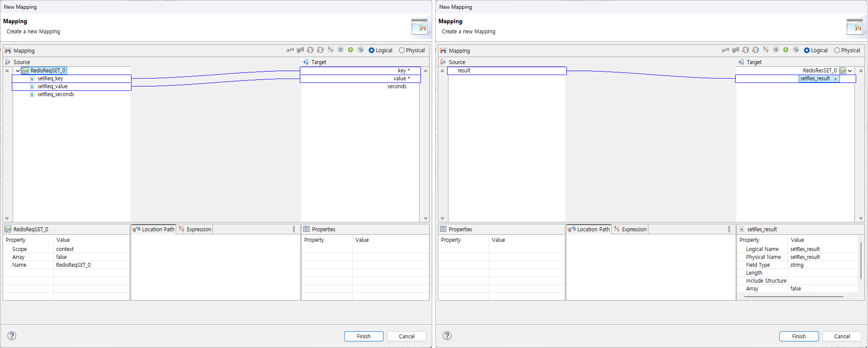868x348 pixels.
Task: Select the 'value *' target field
Action: click(360, 79)
